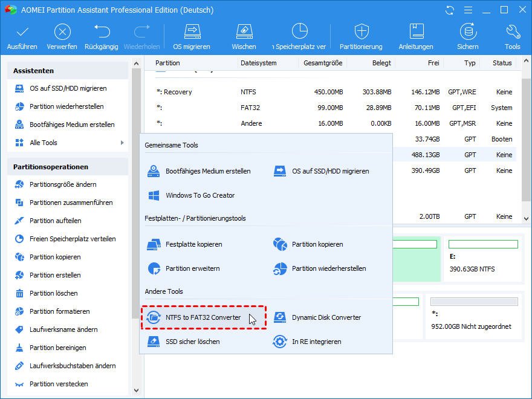Open the Partitionierung shield icon
Viewport: 532px width, 399px height.
click(x=362, y=32)
